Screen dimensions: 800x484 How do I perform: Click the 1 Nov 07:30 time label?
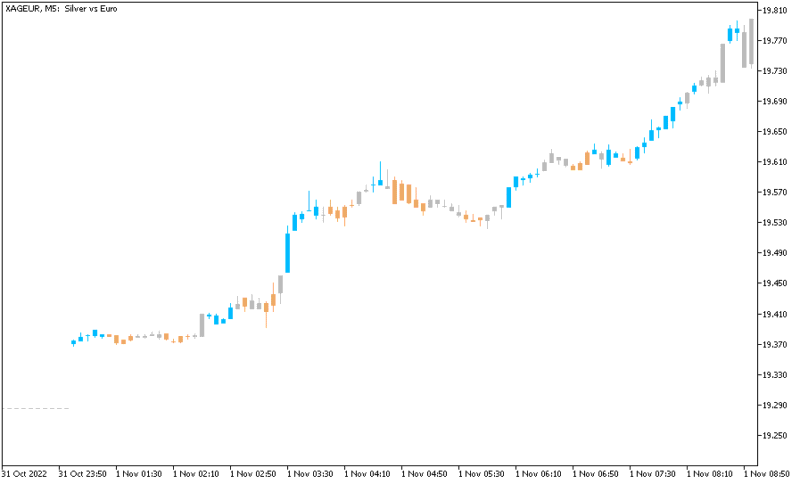click(x=653, y=474)
